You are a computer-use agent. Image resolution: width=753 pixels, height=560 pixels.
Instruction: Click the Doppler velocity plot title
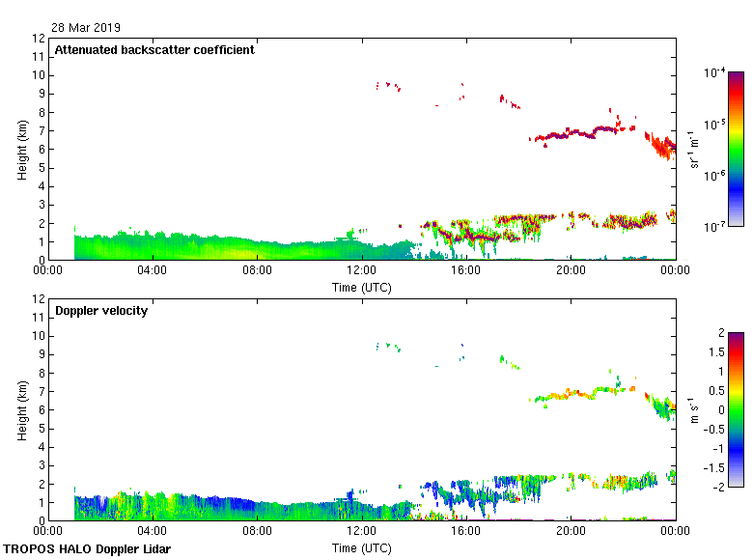[101, 311]
